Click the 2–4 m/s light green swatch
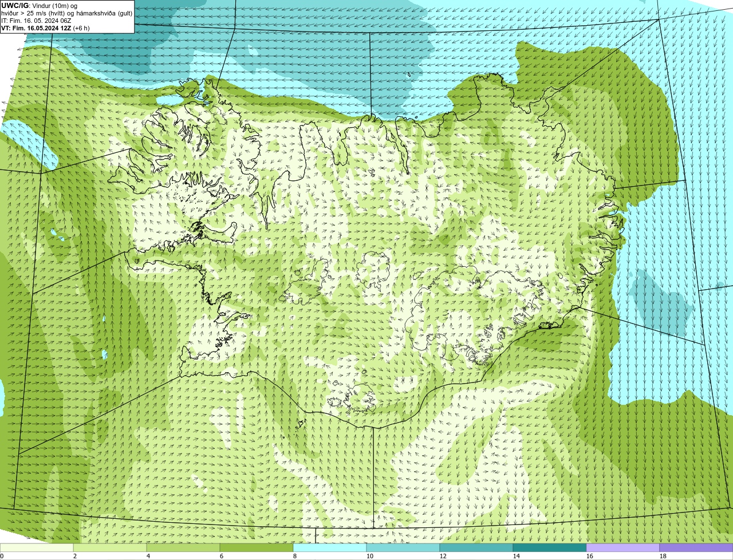733x560 pixels. click(x=110, y=547)
